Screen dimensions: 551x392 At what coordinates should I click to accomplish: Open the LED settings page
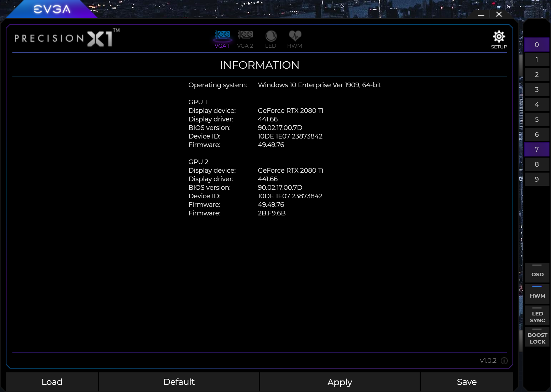[271, 39]
